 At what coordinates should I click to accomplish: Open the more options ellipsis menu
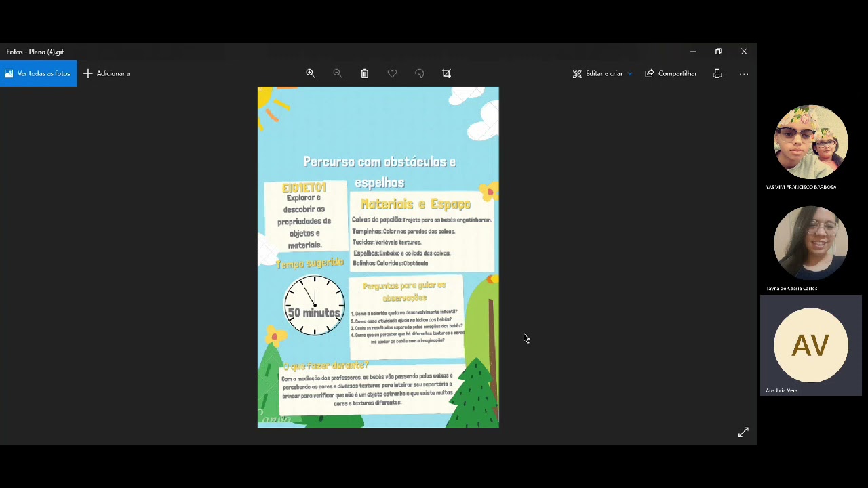744,73
